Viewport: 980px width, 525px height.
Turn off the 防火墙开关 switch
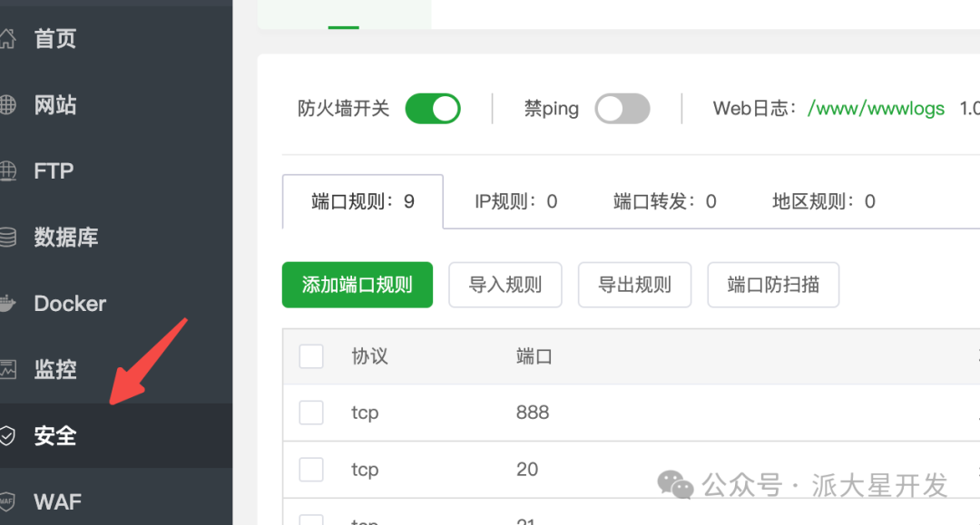(x=433, y=109)
